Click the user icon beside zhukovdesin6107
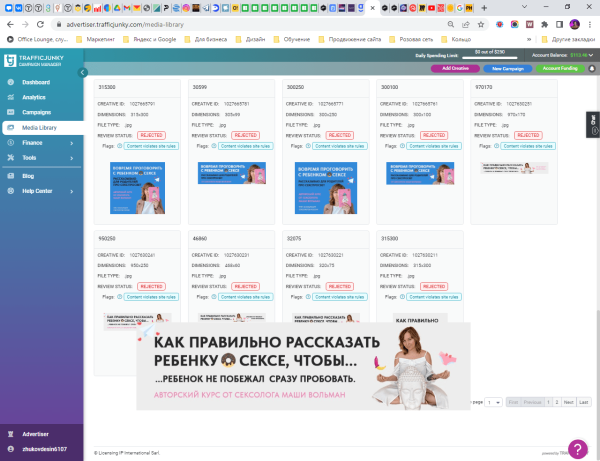600x461 pixels. 11,449
